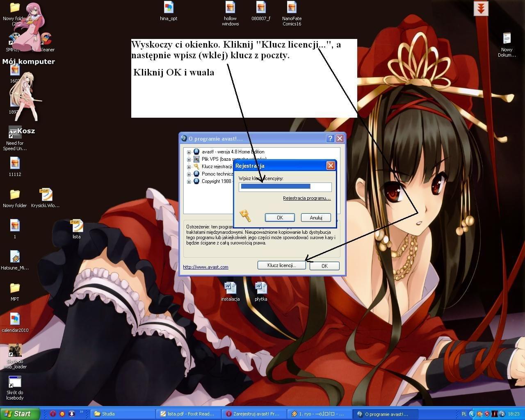
Task: Click the Klucz licencji... button
Action: [x=282, y=265]
